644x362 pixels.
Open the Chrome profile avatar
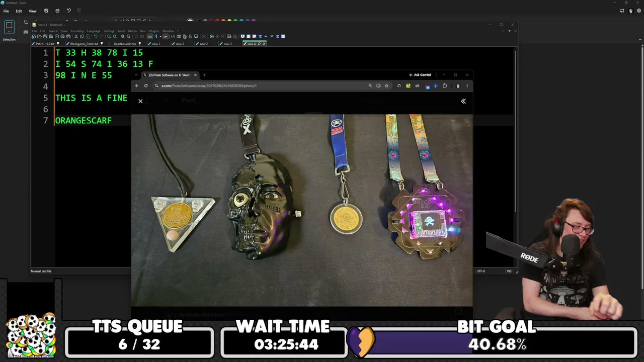pyautogui.click(x=458, y=85)
